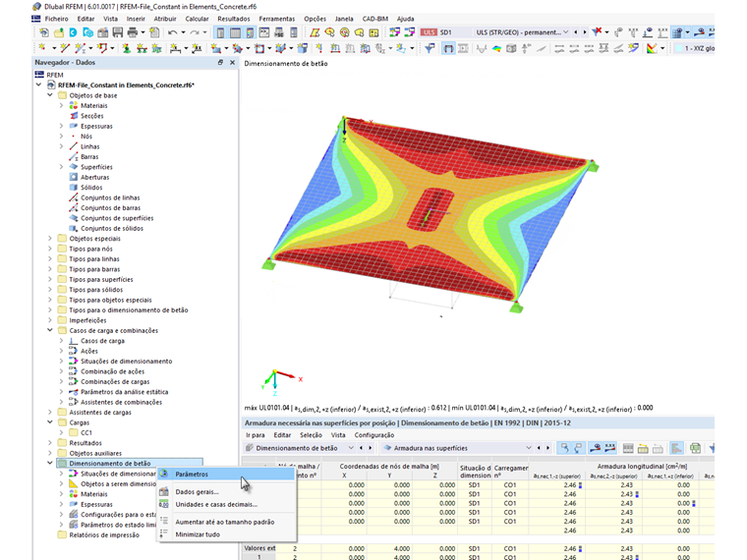Click the undo arrow icon
Viewport: 747px width, 560px height.
[x=172, y=32]
